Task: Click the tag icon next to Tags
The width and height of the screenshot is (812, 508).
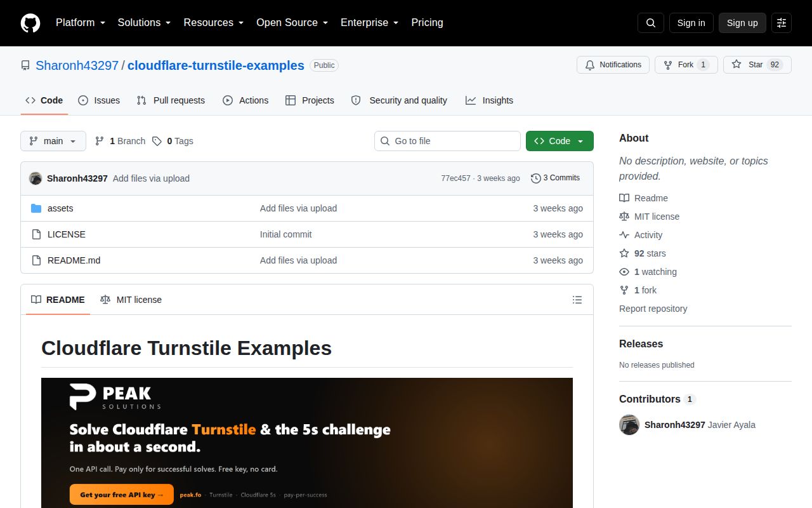Action: click(157, 141)
